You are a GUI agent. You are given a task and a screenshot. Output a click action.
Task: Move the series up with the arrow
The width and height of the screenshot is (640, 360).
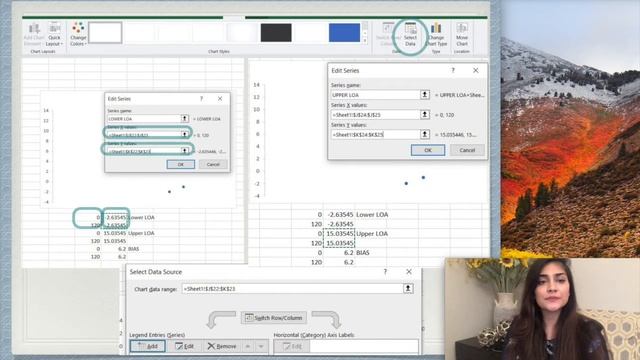coord(248,346)
